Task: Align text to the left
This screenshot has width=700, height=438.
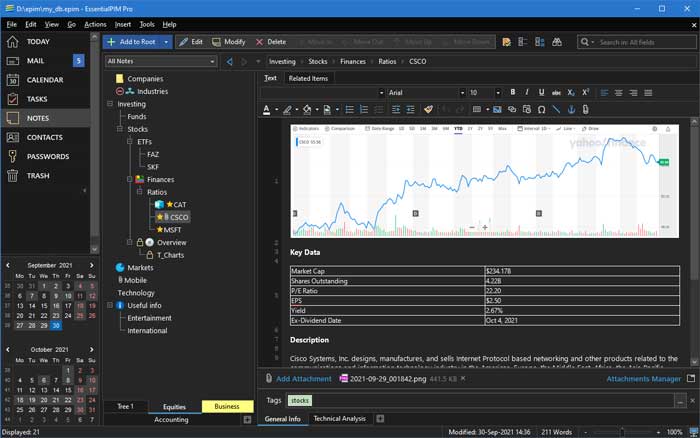Action: (x=604, y=92)
